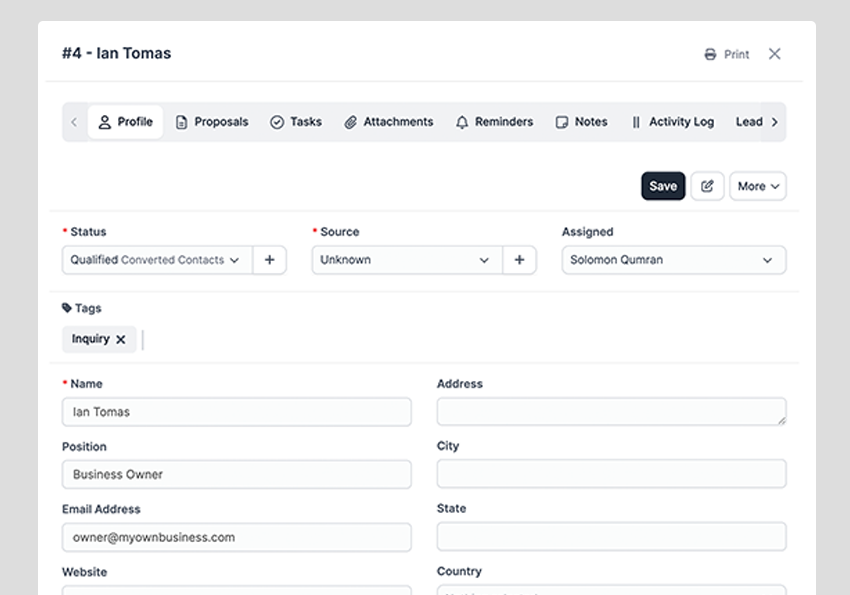Screen dimensions: 850x595
Task: View the Activity Log tab
Action: pyautogui.click(x=673, y=122)
